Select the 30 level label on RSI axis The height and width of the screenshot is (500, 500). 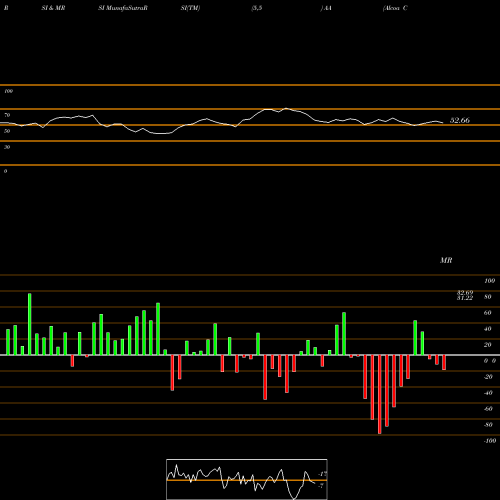coord(7,147)
